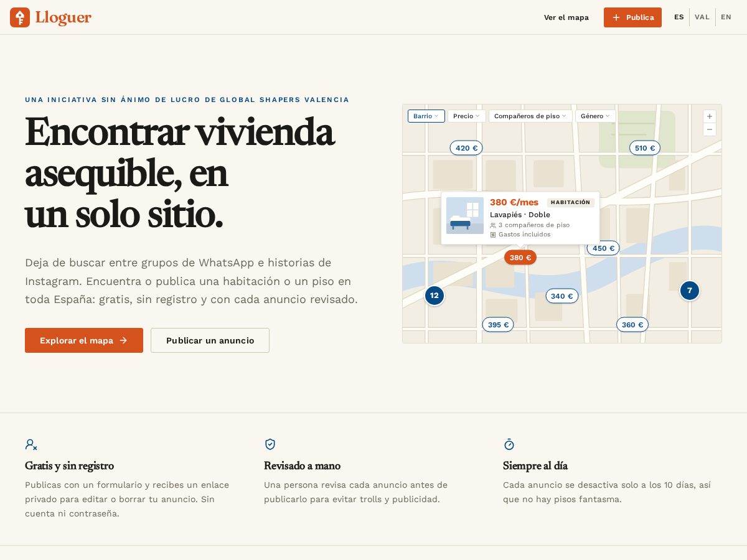Select the 395 € map marker

pos(498,325)
